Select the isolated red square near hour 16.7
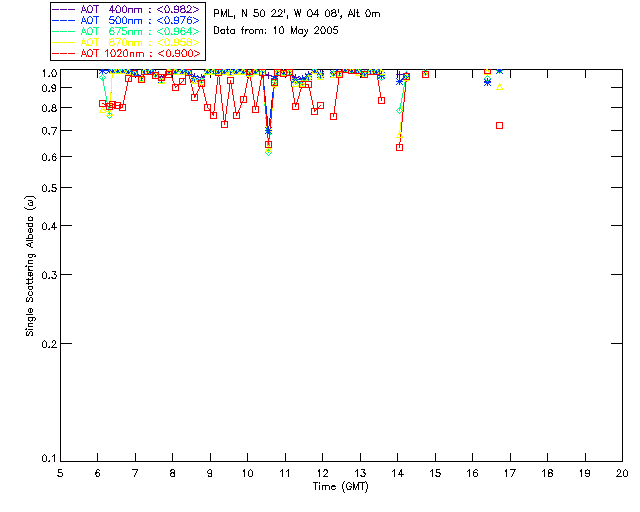 [x=499, y=126]
